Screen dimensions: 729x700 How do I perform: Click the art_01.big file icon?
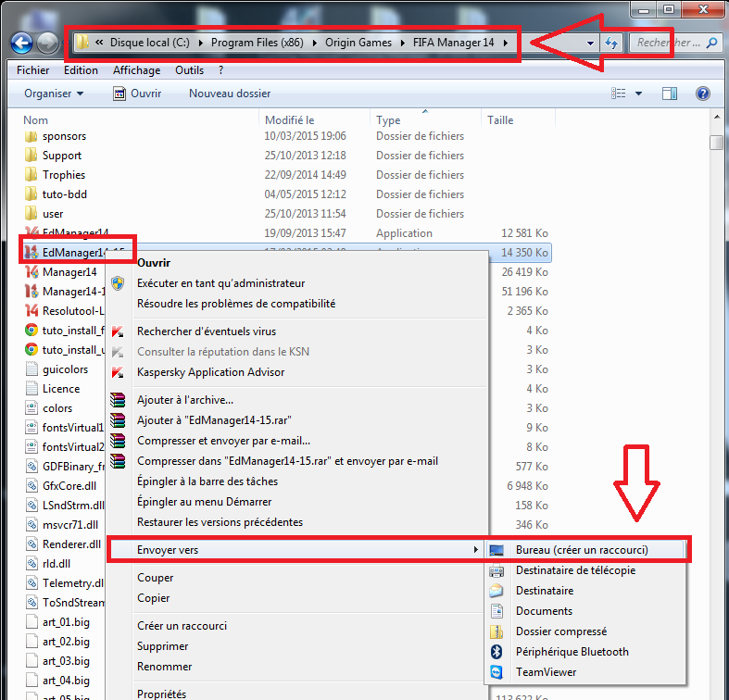[x=31, y=622]
